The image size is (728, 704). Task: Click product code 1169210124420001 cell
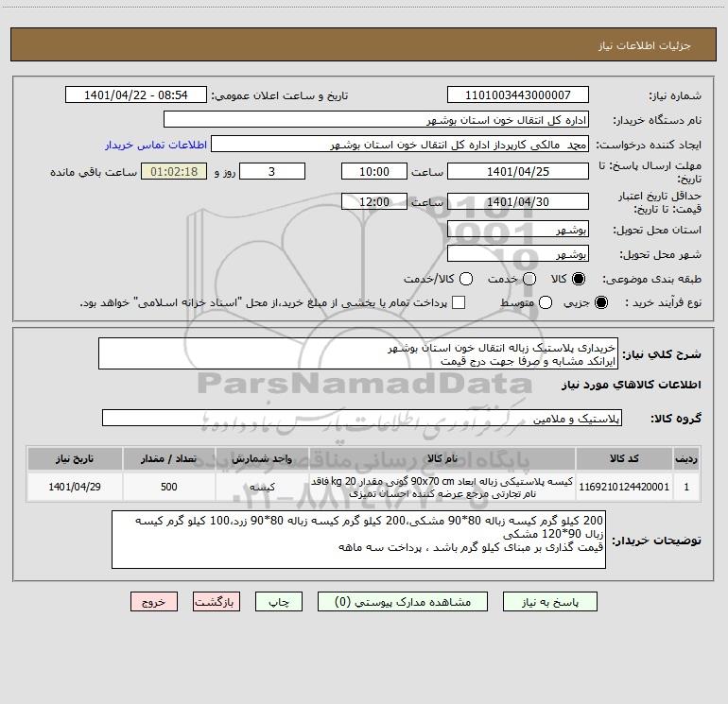tap(624, 487)
